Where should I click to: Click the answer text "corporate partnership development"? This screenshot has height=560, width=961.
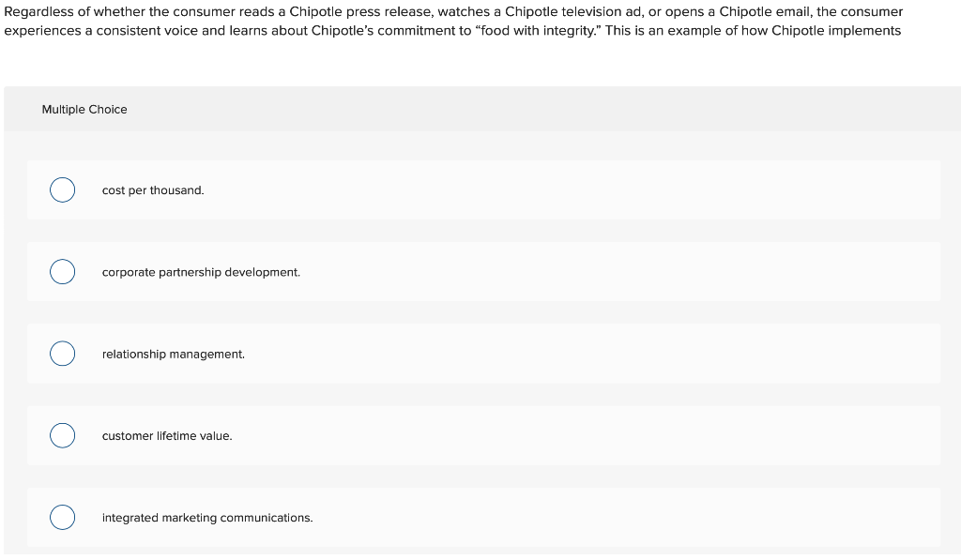(201, 272)
